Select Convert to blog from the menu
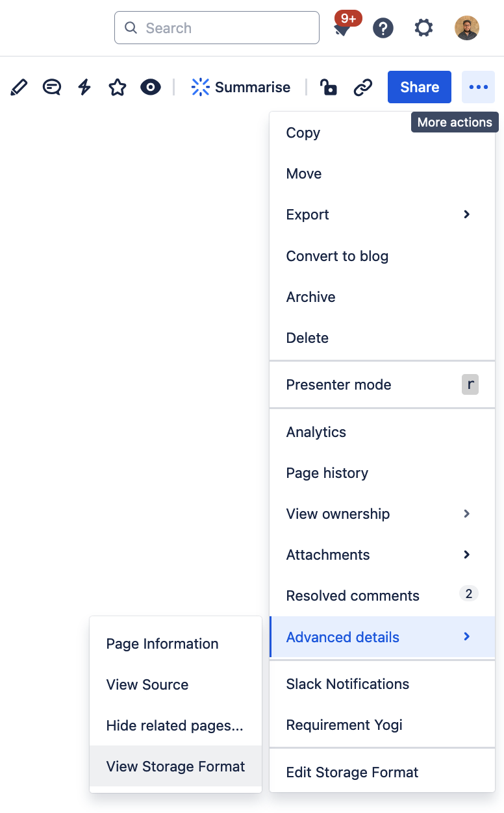 [337, 256]
